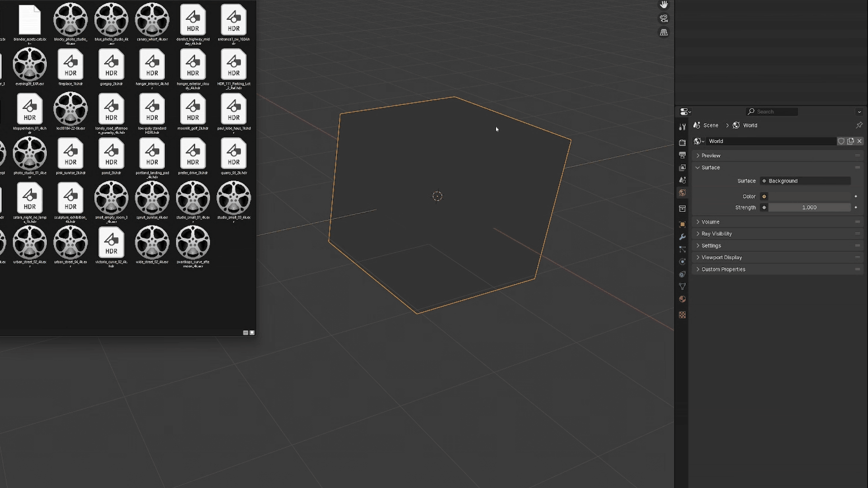The width and height of the screenshot is (868, 488).
Task: Open the Material properties tab
Action: click(x=682, y=299)
